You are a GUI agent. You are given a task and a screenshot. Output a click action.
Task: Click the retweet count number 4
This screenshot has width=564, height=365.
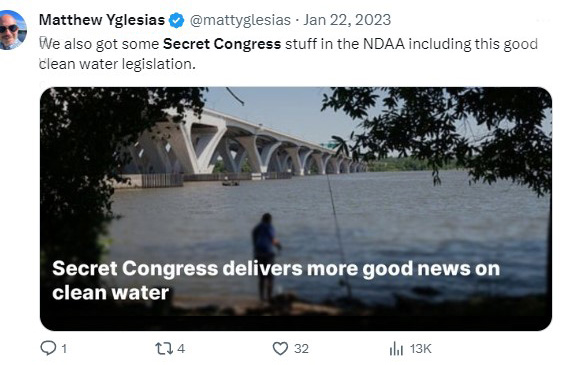coord(181,349)
